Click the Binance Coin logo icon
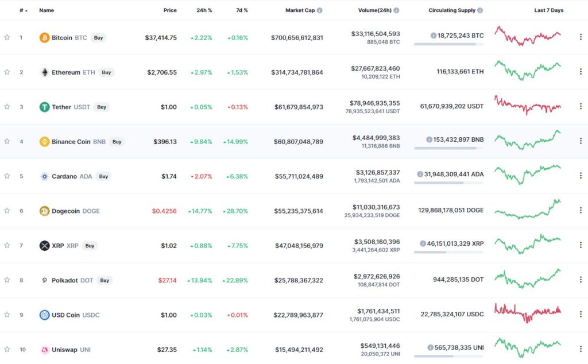The width and height of the screenshot is (588, 364). pos(44,142)
